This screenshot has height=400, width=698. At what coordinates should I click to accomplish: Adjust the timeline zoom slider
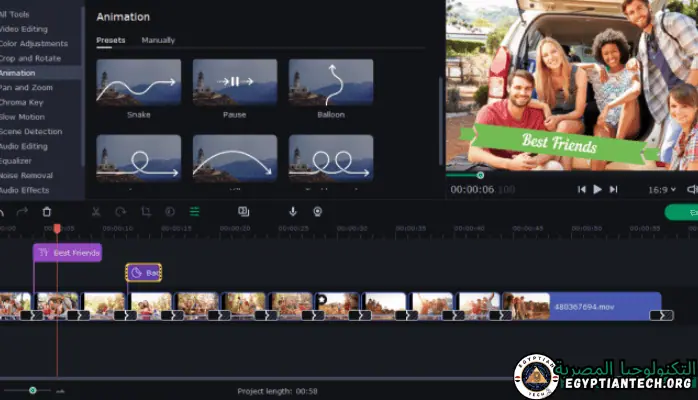(x=33, y=390)
